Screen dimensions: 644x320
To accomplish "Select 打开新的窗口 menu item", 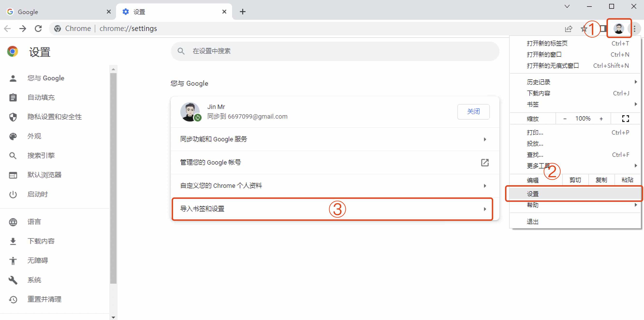I will click(575, 54).
